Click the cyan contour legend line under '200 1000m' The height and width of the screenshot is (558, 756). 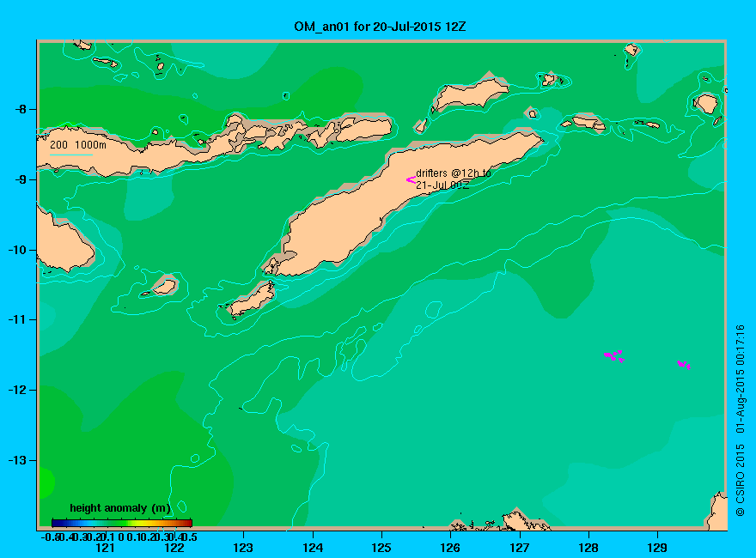click(x=71, y=155)
